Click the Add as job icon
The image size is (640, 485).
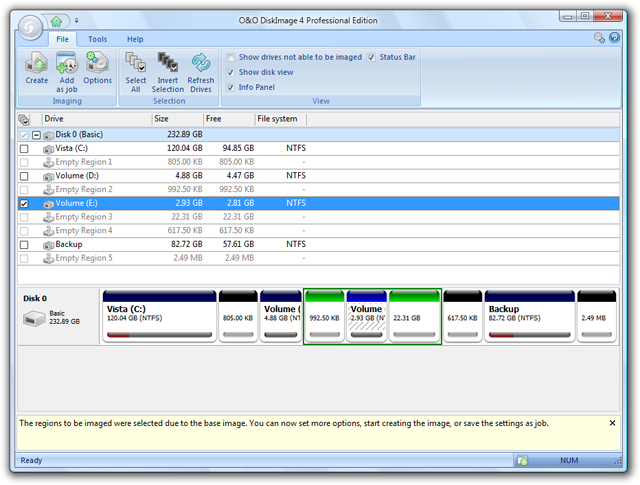tap(67, 63)
